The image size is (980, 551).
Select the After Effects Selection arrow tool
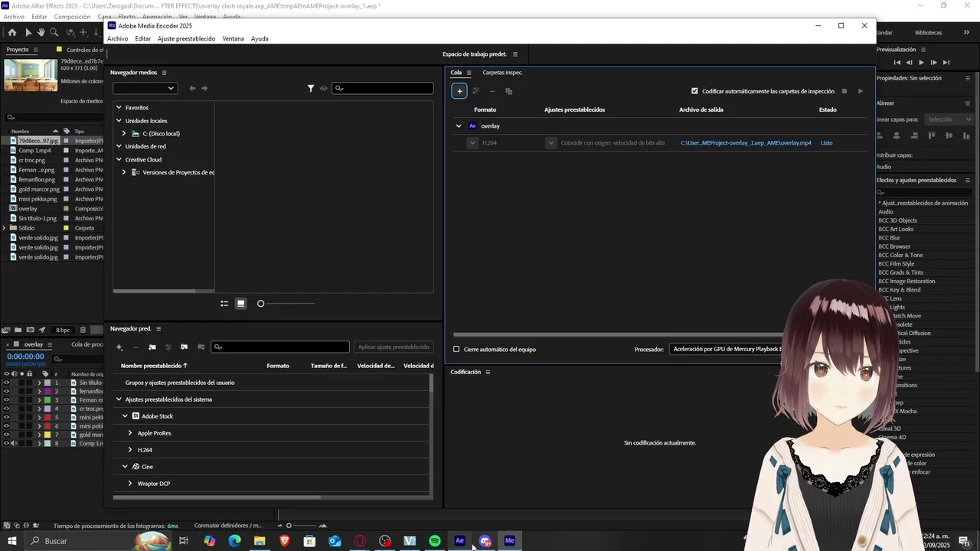coord(28,32)
